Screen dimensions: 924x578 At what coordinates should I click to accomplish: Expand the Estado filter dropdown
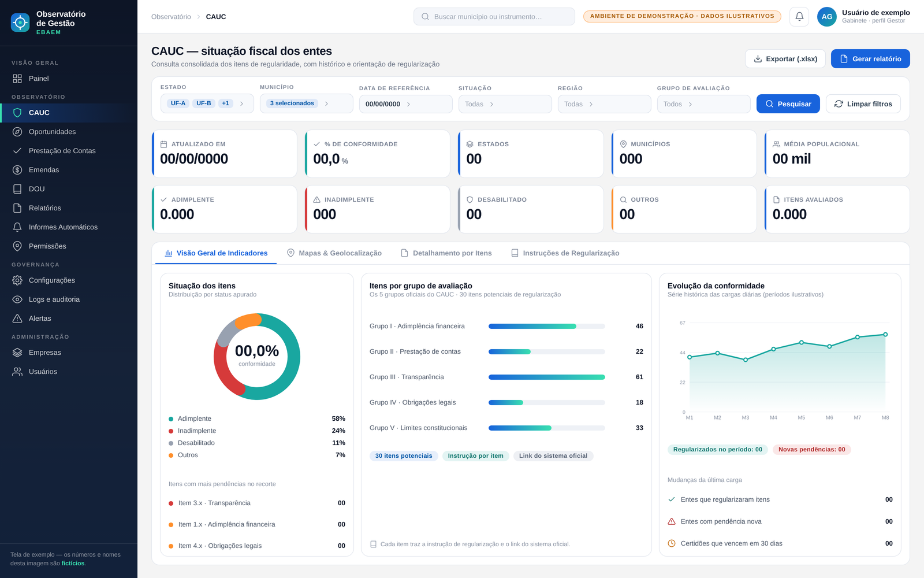point(207,103)
